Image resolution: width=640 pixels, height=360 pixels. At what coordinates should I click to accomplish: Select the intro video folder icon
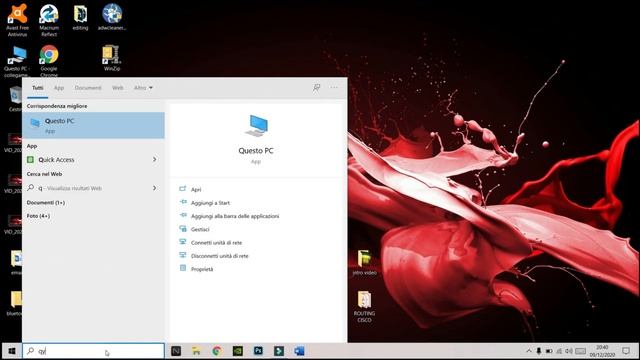tap(364, 262)
